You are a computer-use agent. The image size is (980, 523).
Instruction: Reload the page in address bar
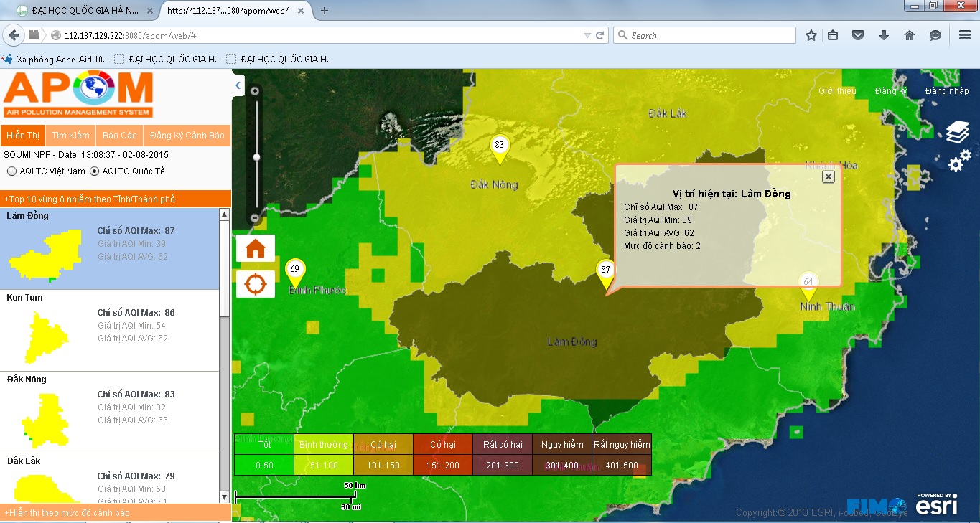coord(600,35)
